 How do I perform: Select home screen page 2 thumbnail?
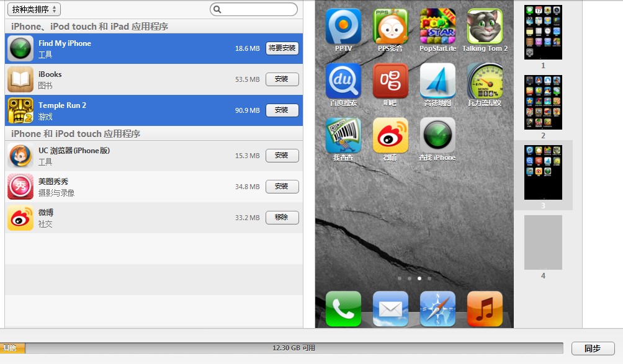(x=543, y=102)
